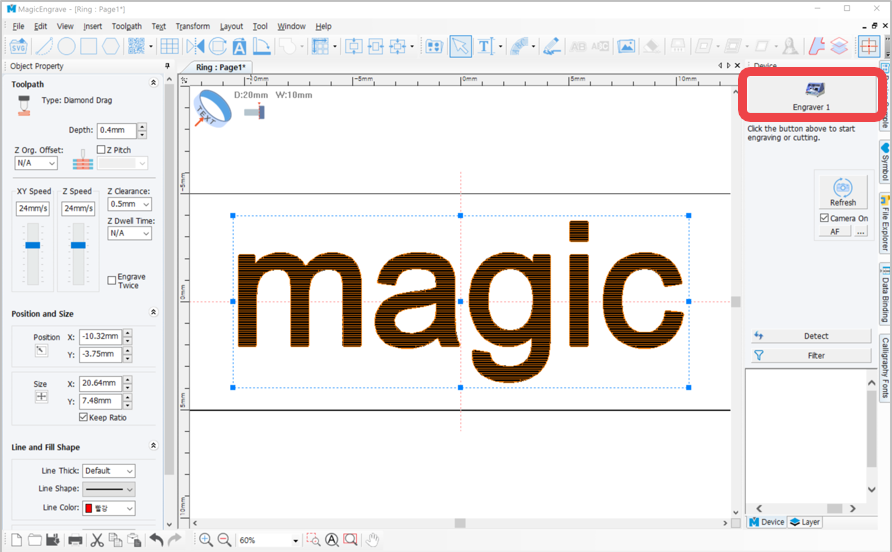This screenshot has height=552, width=892.
Task: Adjust the XY Speed slider
Action: [x=33, y=245]
